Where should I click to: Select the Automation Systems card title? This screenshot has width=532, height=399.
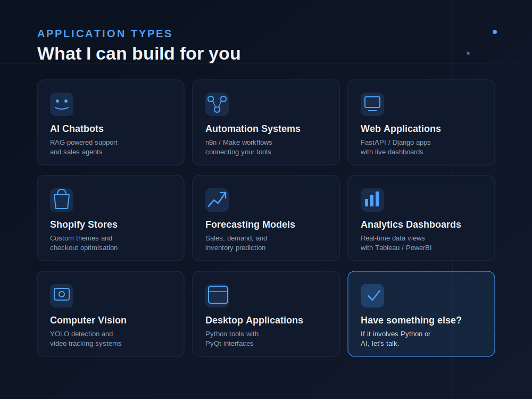253,129
